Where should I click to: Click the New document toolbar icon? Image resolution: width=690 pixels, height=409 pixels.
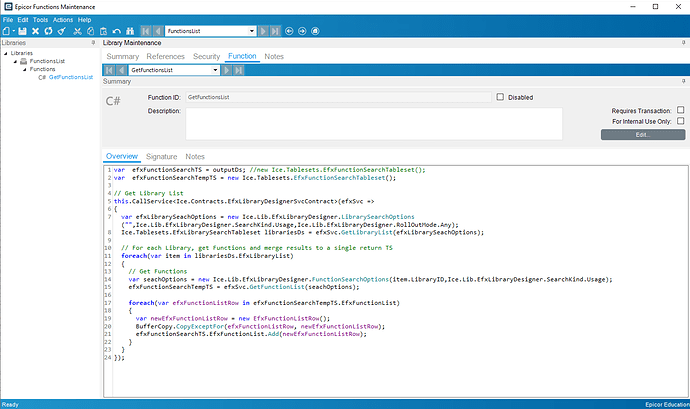coord(6,31)
